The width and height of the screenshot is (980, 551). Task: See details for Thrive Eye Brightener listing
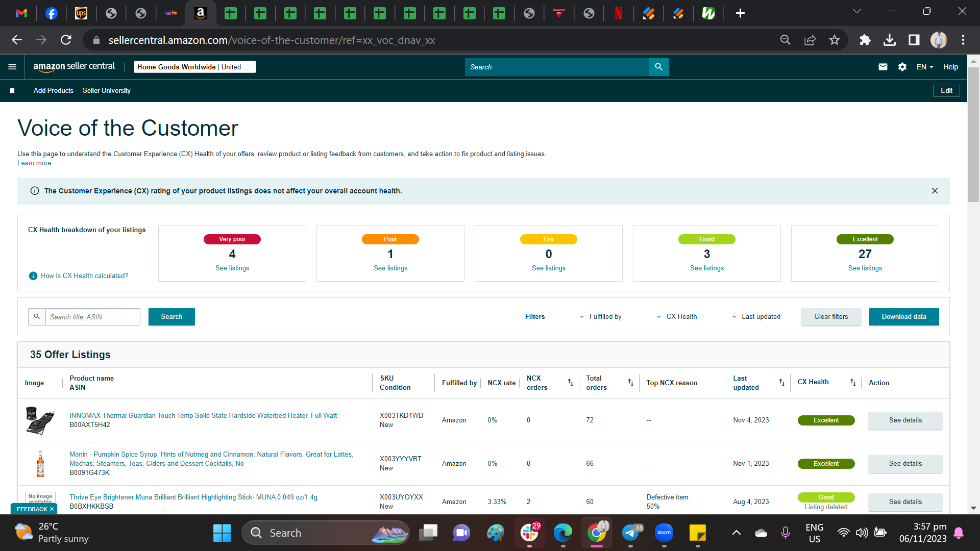coord(905,502)
